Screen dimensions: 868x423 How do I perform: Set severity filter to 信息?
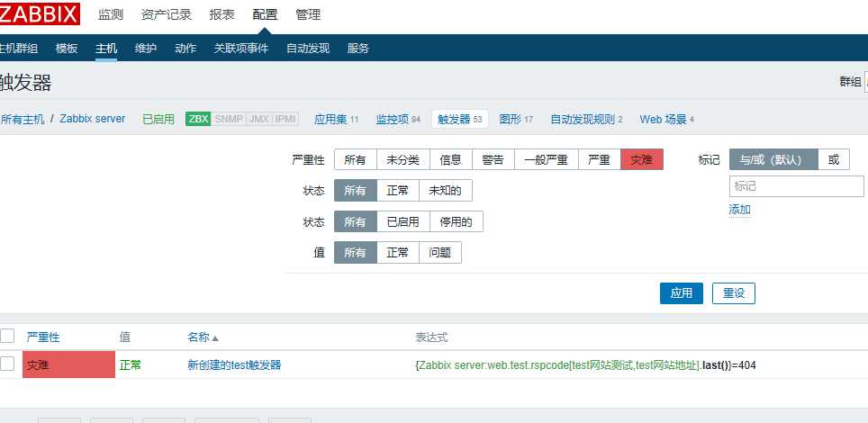tap(450, 159)
